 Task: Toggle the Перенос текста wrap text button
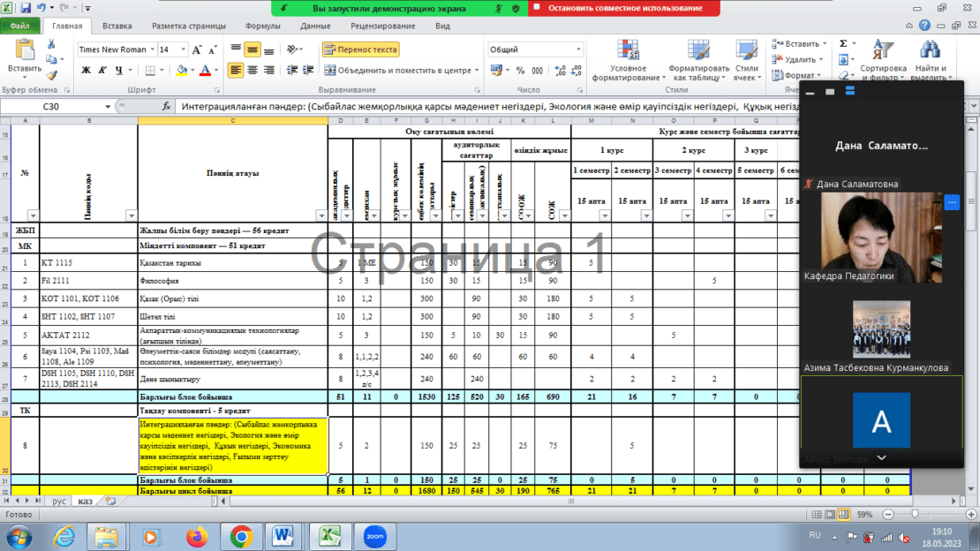coord(361,49)
